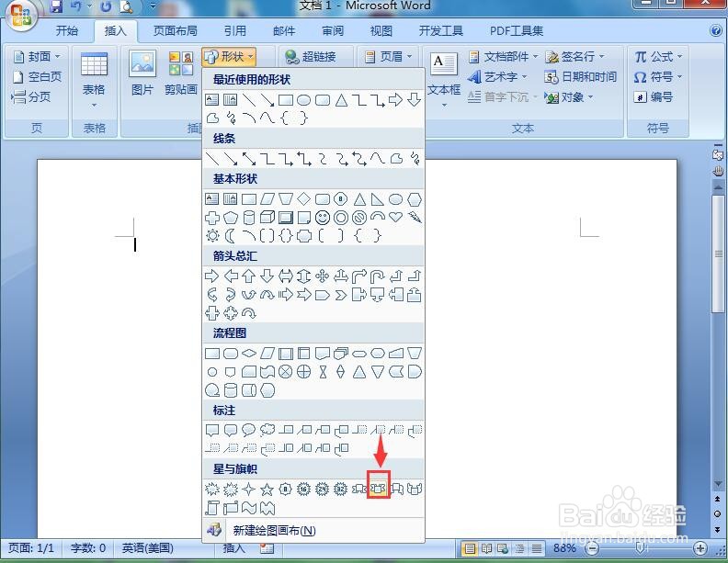
Task: Select the No Symbol shape
Action: (358, 217)
